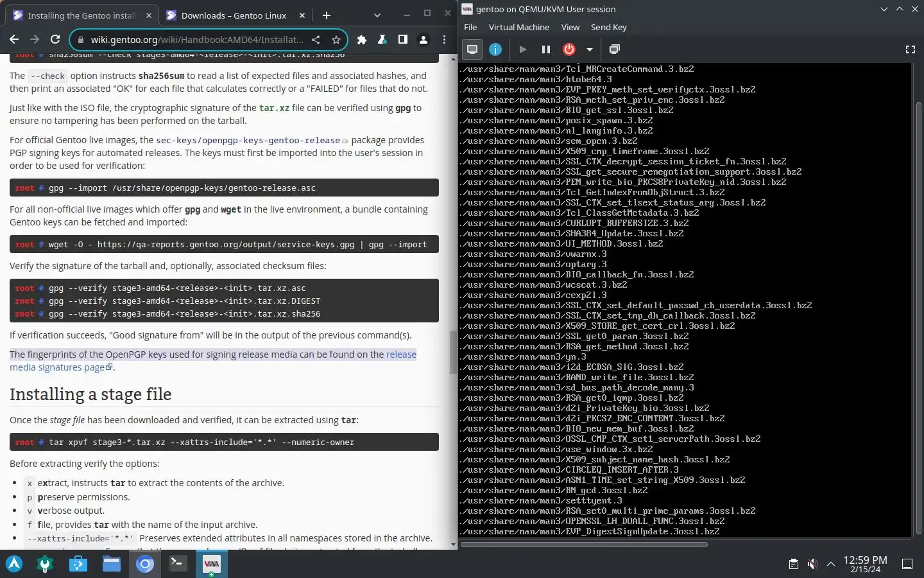
Task: Open the software store taskbar icon
Action: pos(78,564)
